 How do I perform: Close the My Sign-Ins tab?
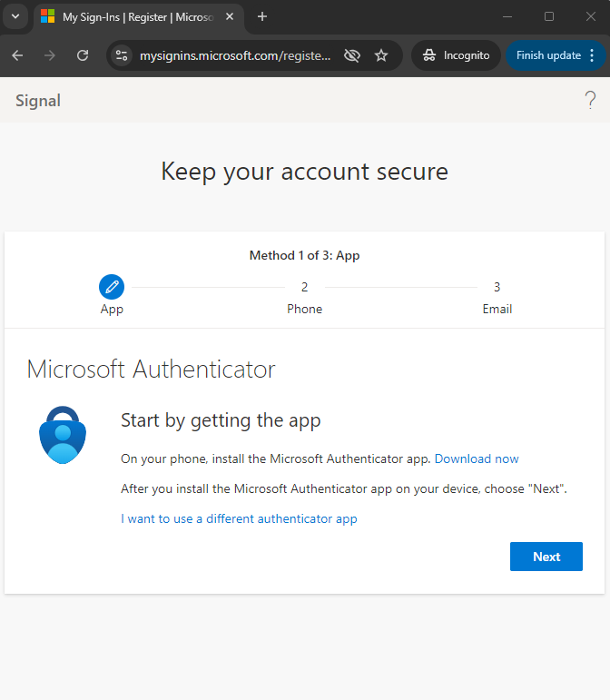[230, 17]
